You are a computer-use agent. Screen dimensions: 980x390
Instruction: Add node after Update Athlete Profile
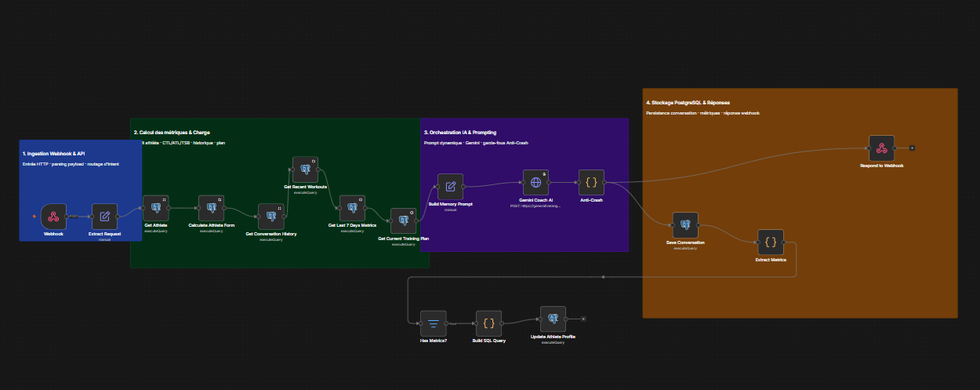click(x=583, y=319)
